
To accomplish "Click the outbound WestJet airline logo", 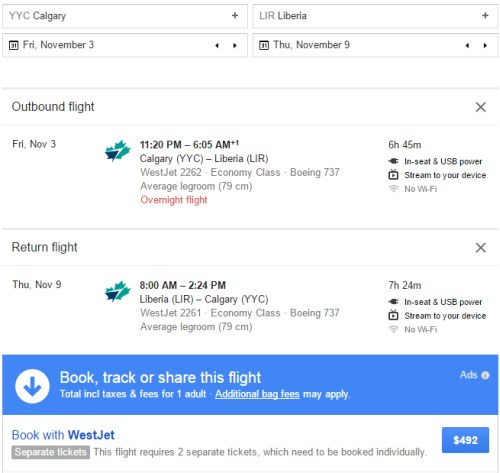I will coord(117,151).
